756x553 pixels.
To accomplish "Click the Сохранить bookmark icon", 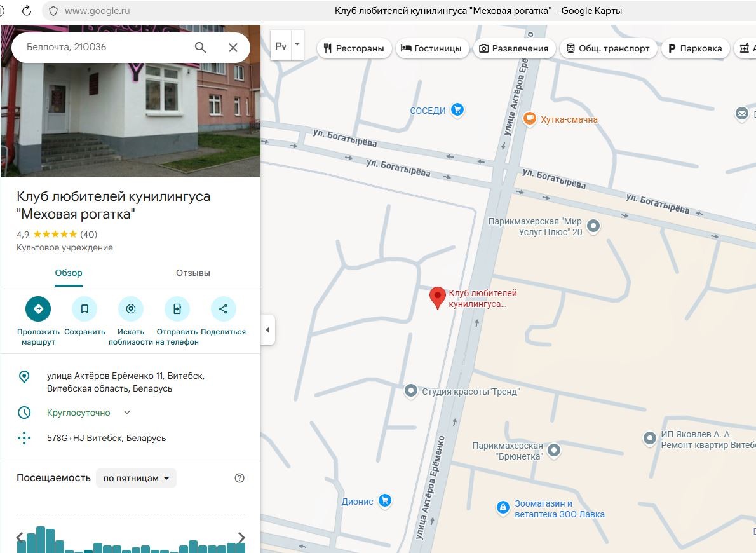I will click(x=84, y=309).
